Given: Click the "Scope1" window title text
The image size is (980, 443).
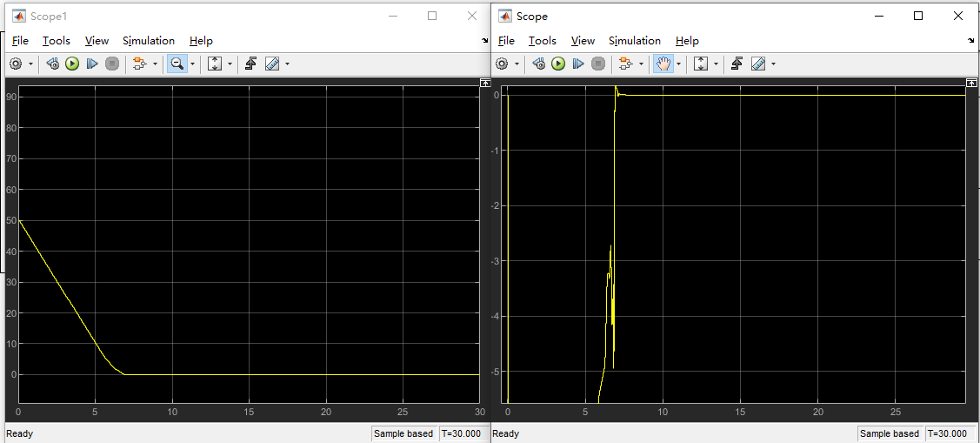Looking at the screenshot, I should 49,17.
